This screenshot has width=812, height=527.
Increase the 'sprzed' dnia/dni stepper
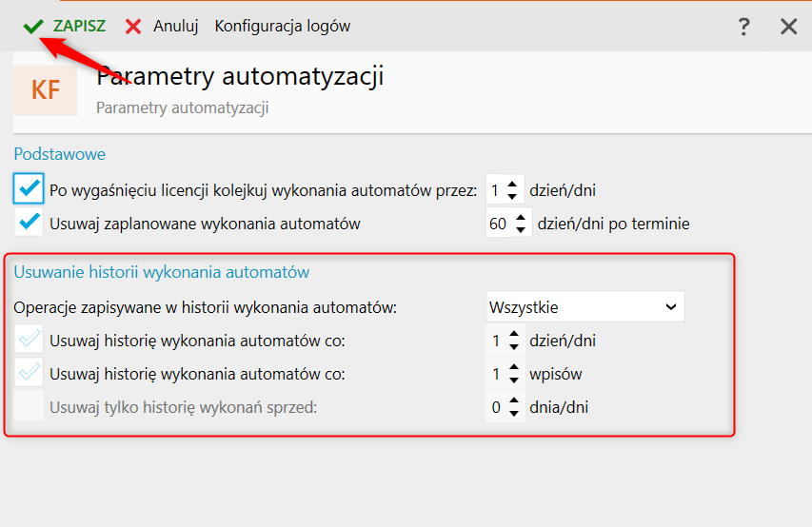click(x=513, y=401)
